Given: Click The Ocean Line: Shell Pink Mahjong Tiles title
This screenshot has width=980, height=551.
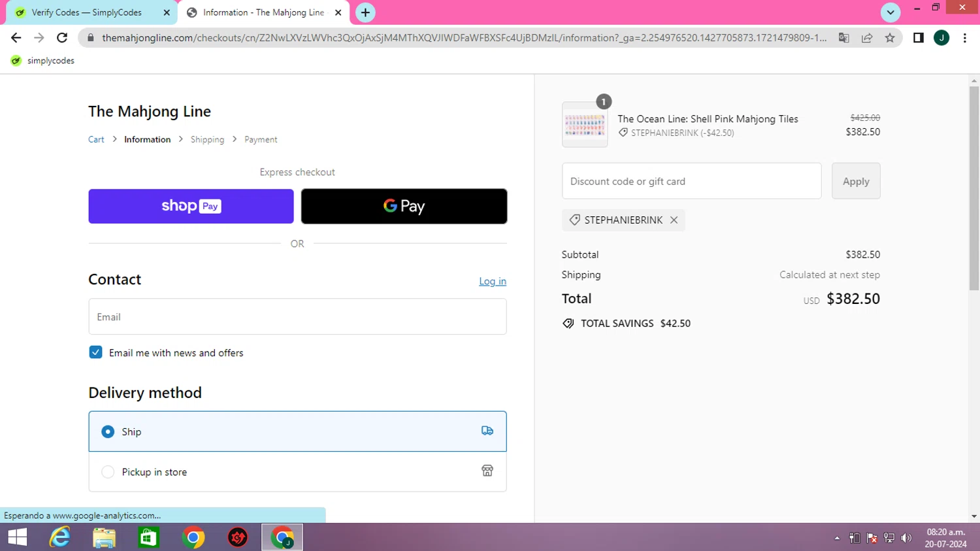Looking at the screenshot, I should [x=708, y=119].
